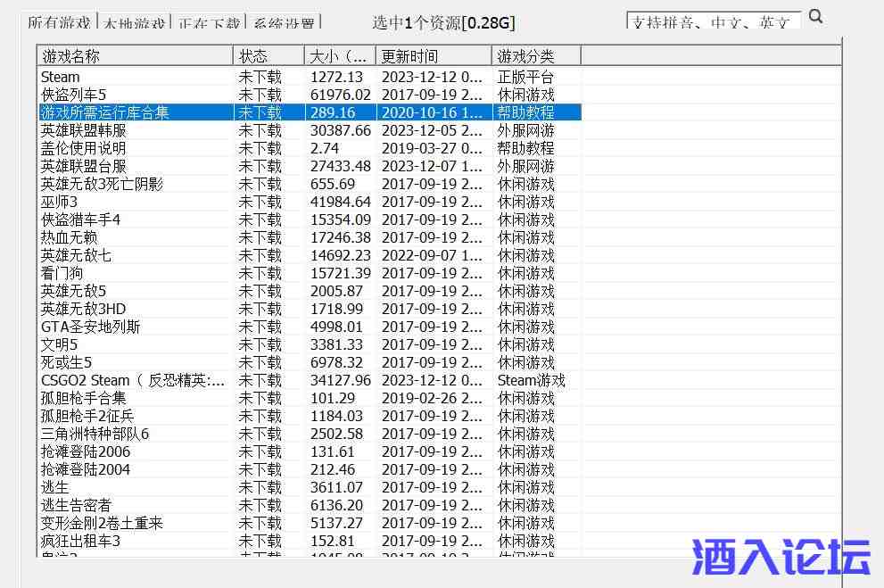Select 英雄无敌5 row

coord(309,292)
